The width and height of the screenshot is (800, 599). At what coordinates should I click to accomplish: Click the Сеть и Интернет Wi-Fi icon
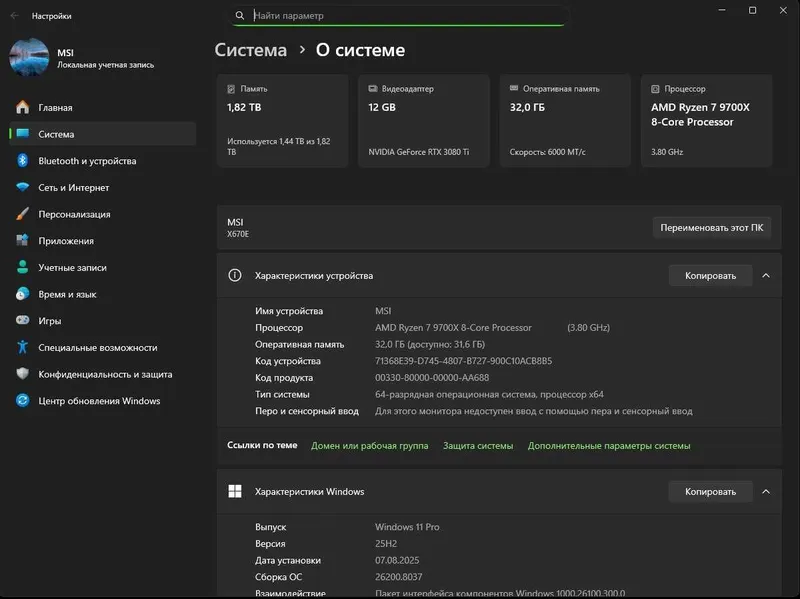22,187
